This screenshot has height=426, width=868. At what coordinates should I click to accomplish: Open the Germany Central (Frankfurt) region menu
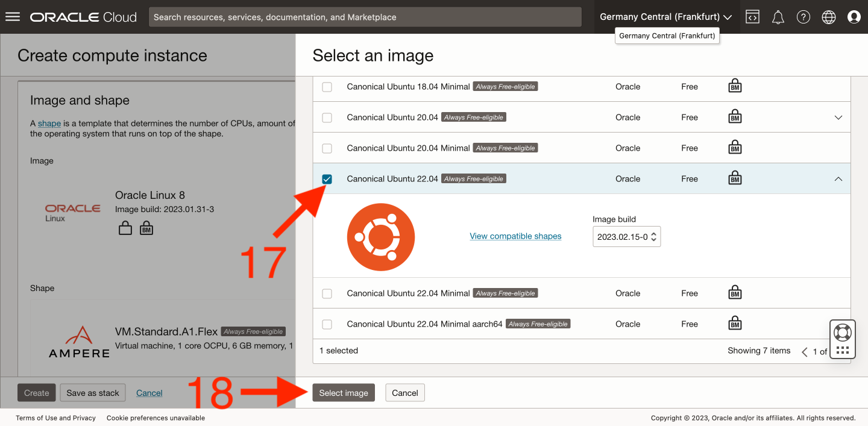665,17
